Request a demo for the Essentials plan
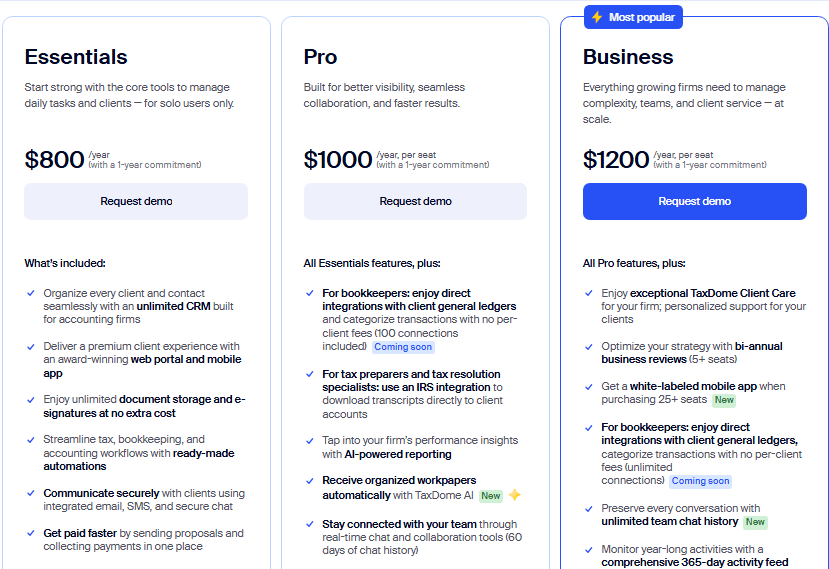This screenshot has width=829, height=569. click(136, 201)
